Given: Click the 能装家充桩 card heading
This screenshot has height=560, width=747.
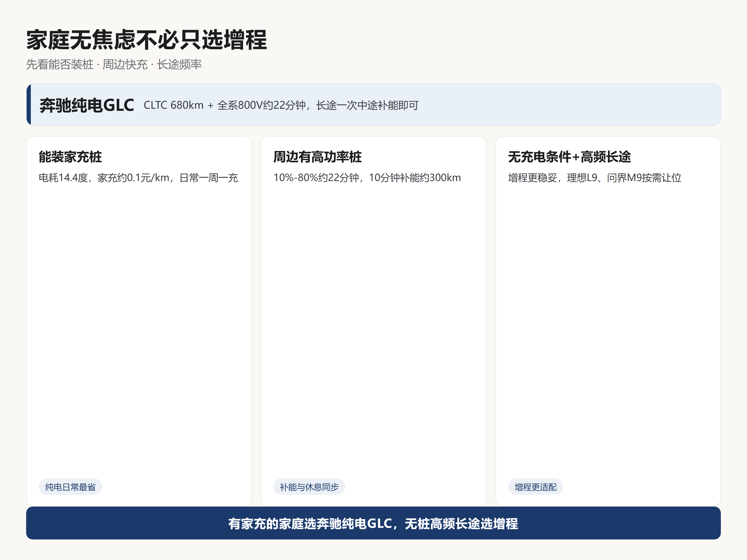Looking at the screenshot, I should (70, 157).
